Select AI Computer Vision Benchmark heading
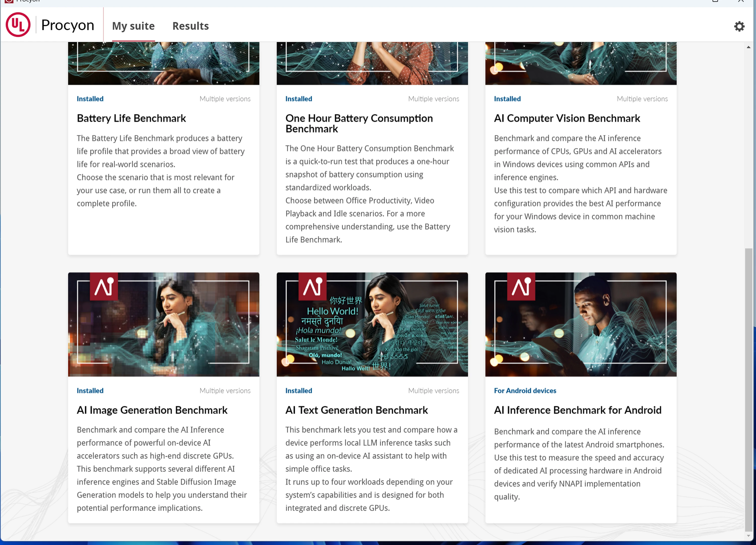The height and width of the screenshot is (545, 756). click(567, 118)
